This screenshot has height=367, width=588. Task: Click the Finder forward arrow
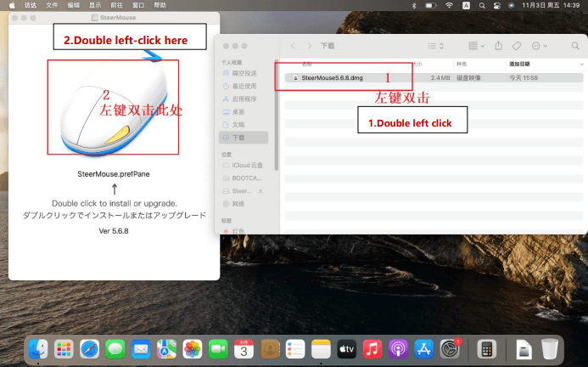point(308,45)
